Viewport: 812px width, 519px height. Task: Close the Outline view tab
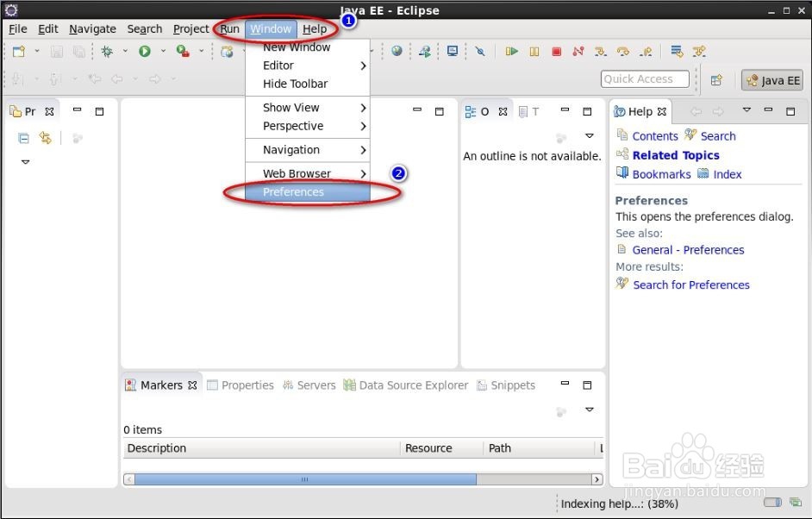coord(503,112)
